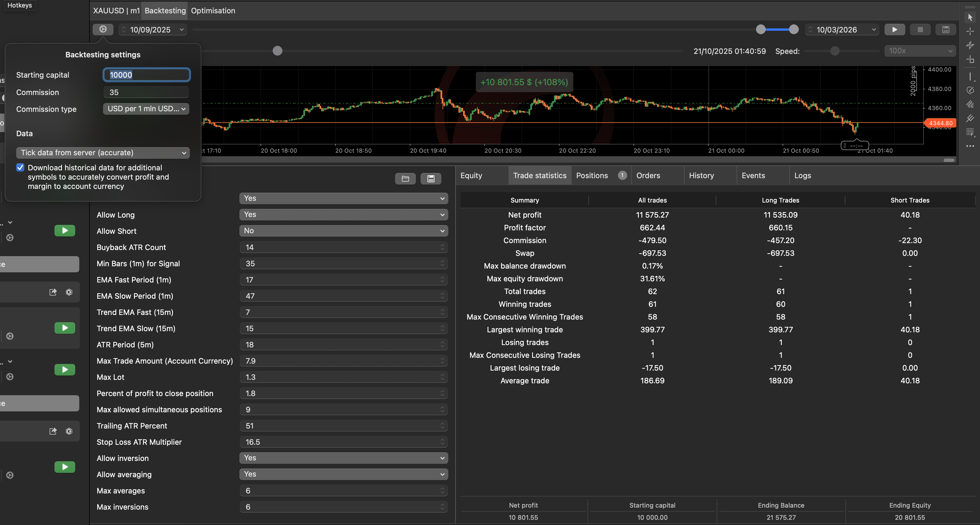The image size is (980, 525).
Task: Uncheck the download historical data checkbox
Action: tap(21, 167)
